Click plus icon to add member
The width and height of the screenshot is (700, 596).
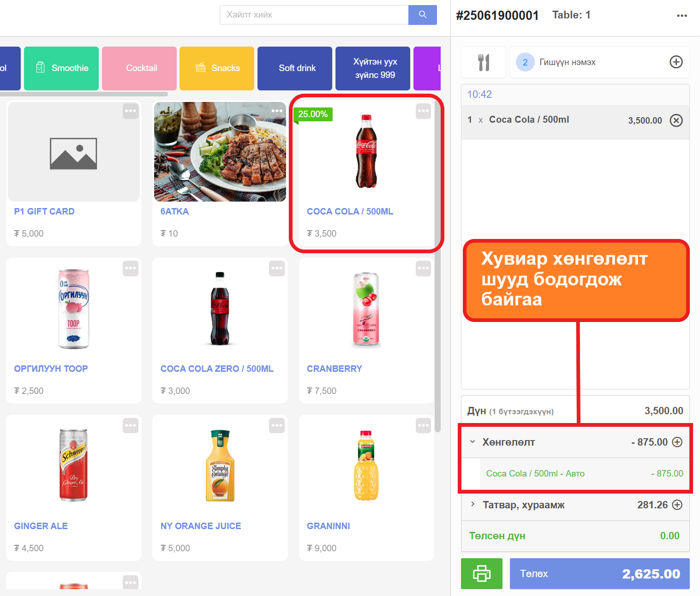[x=676, y=62]
